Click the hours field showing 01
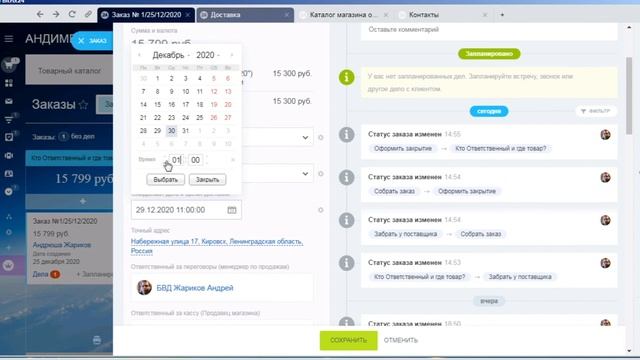 176,160
